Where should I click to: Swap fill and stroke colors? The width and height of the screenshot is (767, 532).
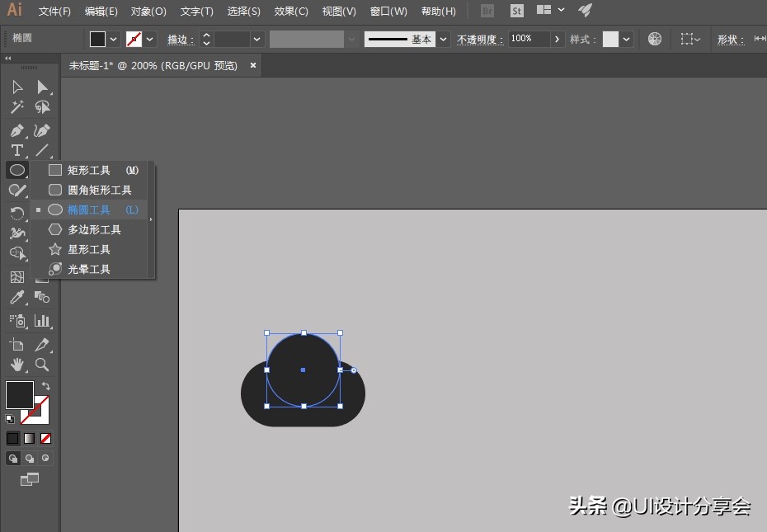pyautogui.click(x=46, y=385)
